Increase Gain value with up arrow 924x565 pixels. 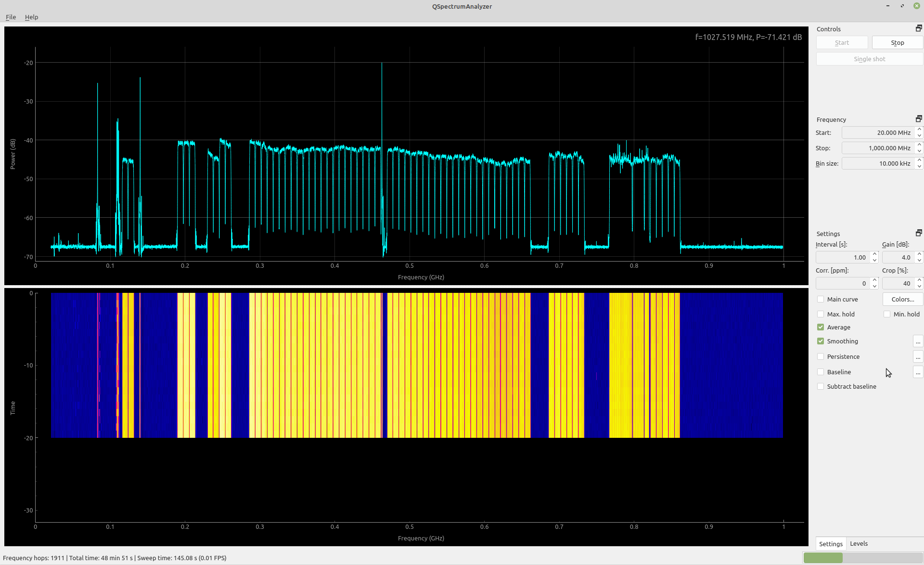point(919,254)
